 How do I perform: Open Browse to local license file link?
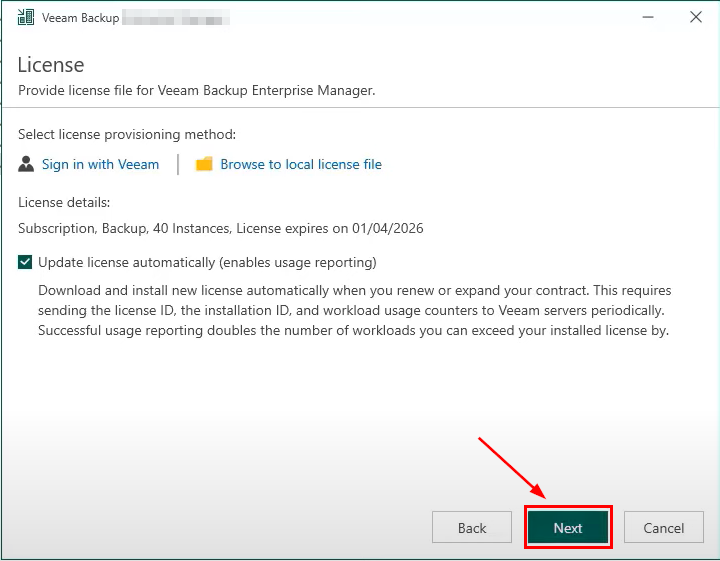point(301,164)
